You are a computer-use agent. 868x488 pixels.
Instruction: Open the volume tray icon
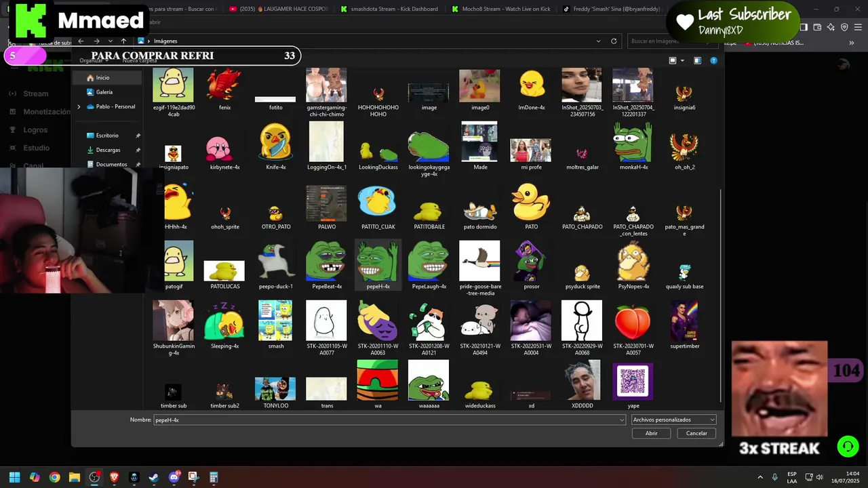(819, 477)
